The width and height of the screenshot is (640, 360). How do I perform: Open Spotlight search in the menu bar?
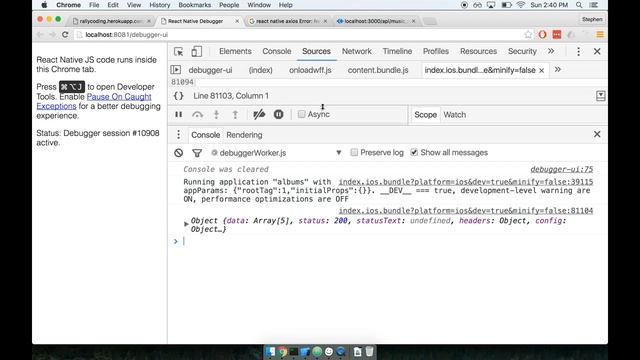(x=579, y=5)
